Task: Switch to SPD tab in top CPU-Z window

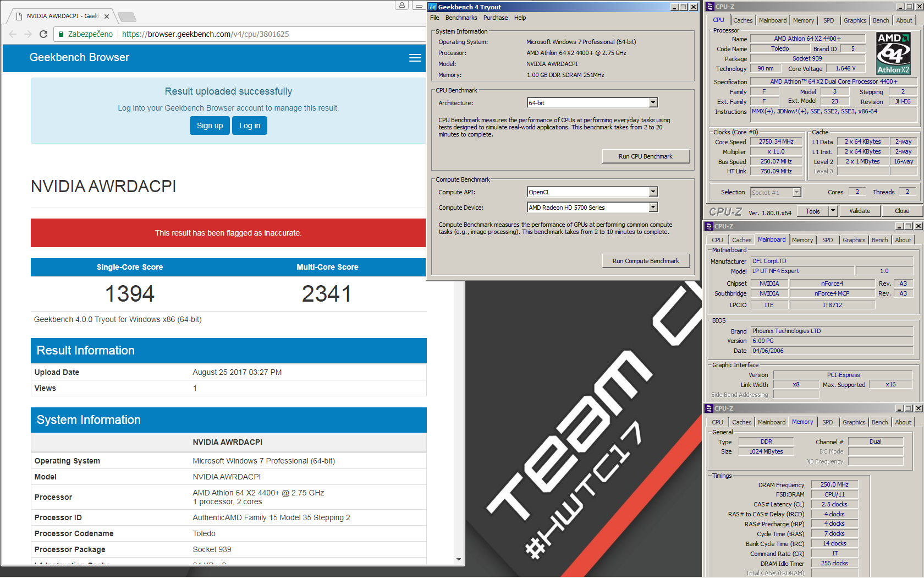Action: (829, 20)
